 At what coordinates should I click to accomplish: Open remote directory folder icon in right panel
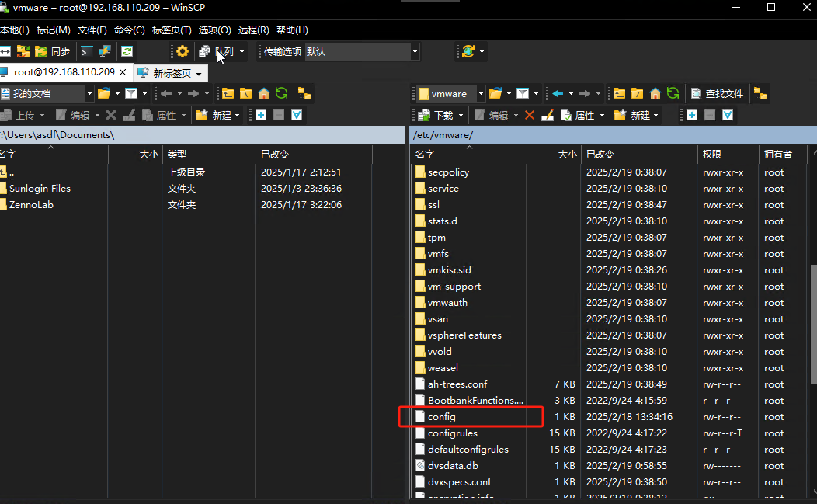(495, 93)
